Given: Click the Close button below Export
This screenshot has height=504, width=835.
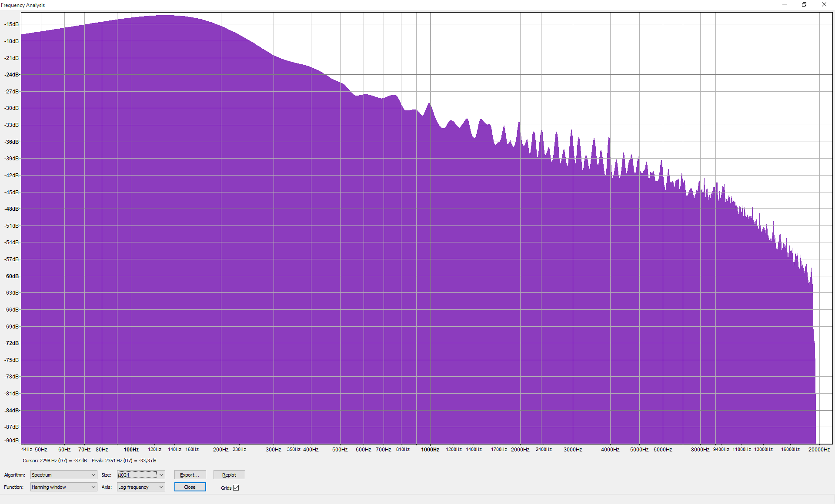Looking at the screenshot, I should pyautogui.click(x=190, y=487).
